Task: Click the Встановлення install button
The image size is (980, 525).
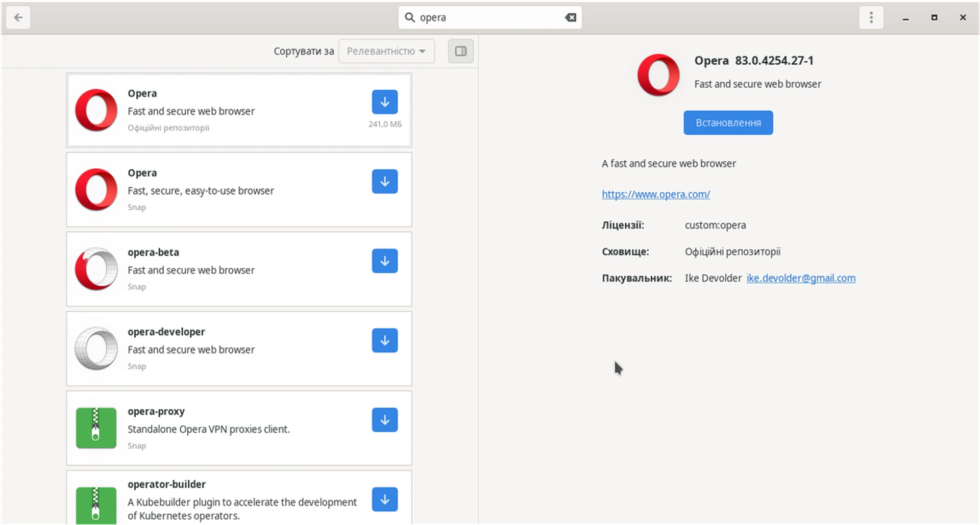Action: pyautogui.click(x=728, y=123)
